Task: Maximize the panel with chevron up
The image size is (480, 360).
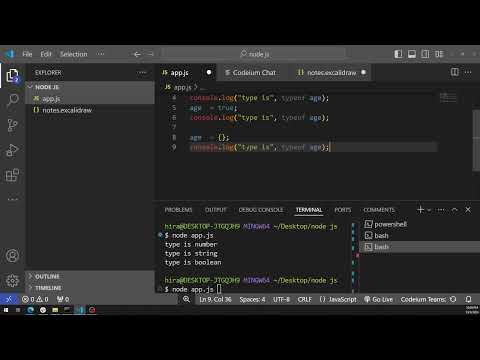Action: click(x=454, y=210)
